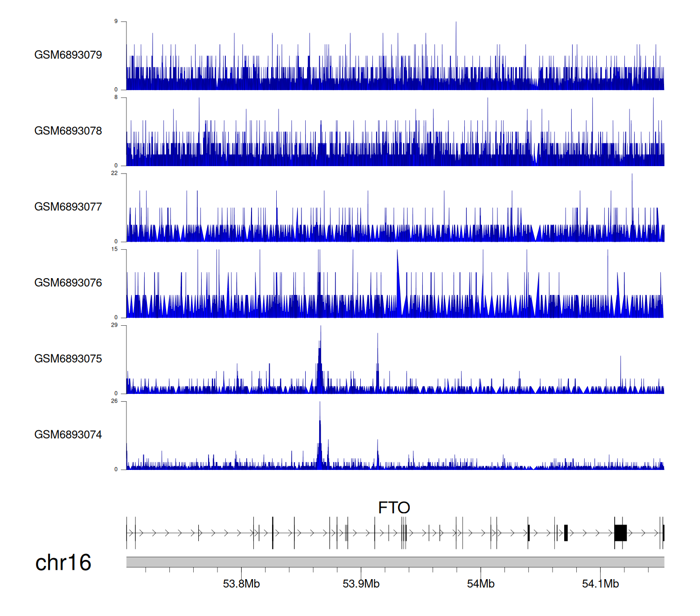The height and width of the screenshot is (616, 700).
Task: Click the GSM6893079 track label
Action: point(68,55)
